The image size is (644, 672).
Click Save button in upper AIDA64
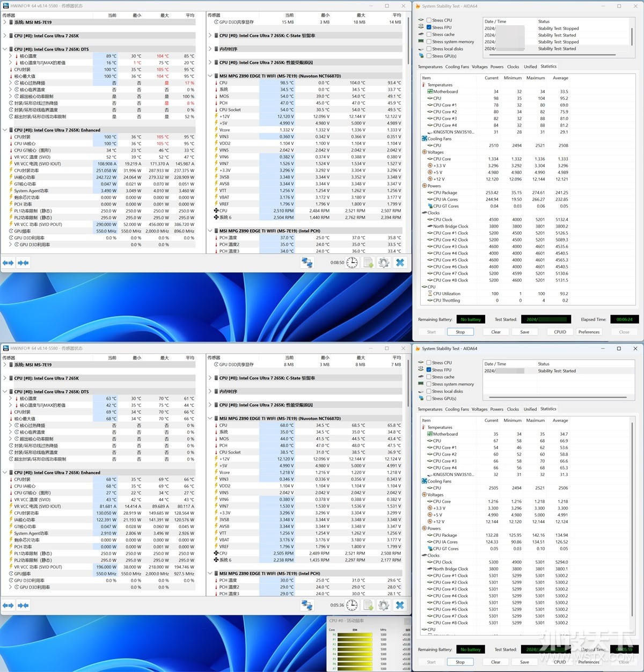tap(525, 332)
